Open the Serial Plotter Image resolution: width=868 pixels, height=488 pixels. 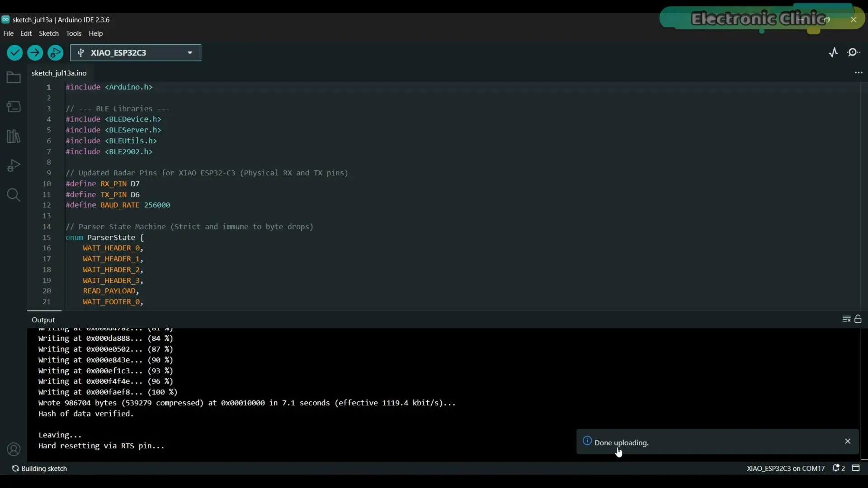click(x=833, y=52)
